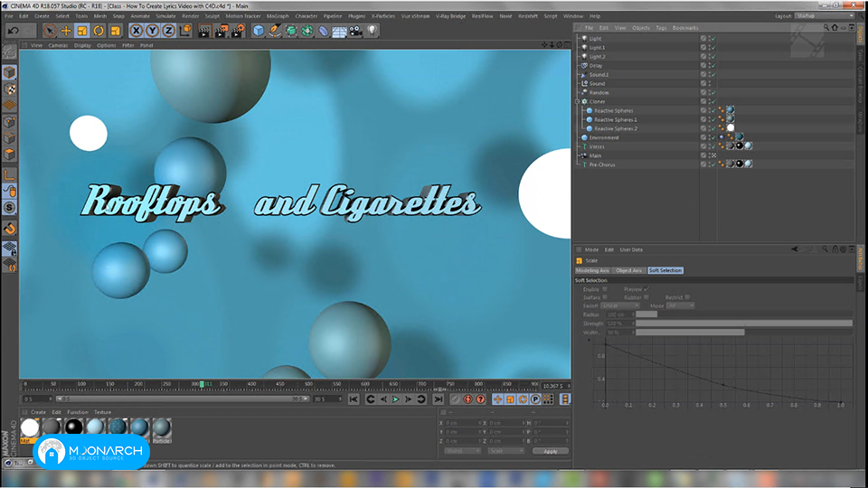Open the viewport Cameras menu

[x=58, y=45]
